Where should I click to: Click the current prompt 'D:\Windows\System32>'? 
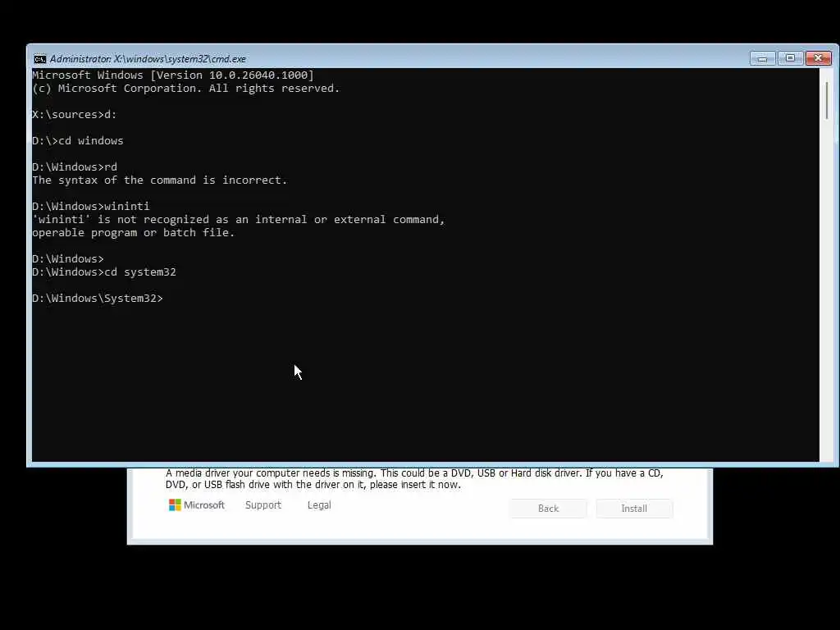tap(98, 298)
